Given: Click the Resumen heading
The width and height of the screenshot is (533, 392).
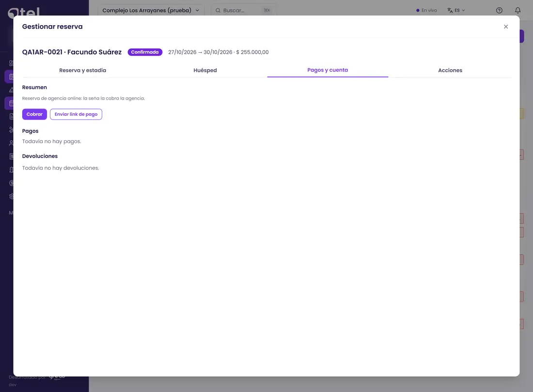Looking at the screenshot, I should click(34, 87).
